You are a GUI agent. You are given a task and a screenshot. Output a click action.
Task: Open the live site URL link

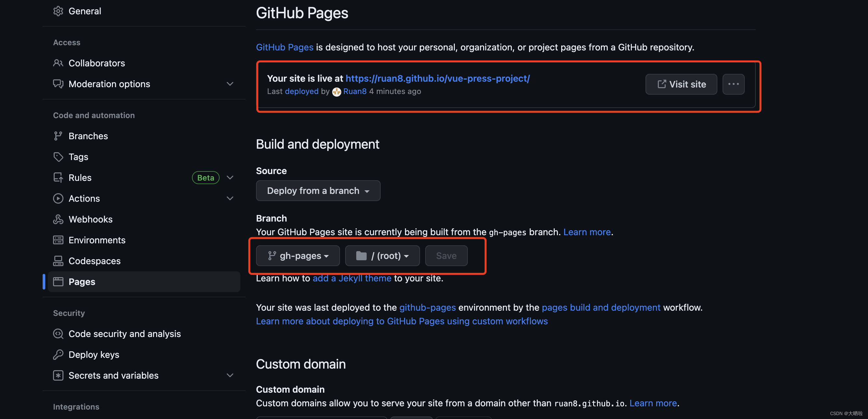[x=437, y=78]
